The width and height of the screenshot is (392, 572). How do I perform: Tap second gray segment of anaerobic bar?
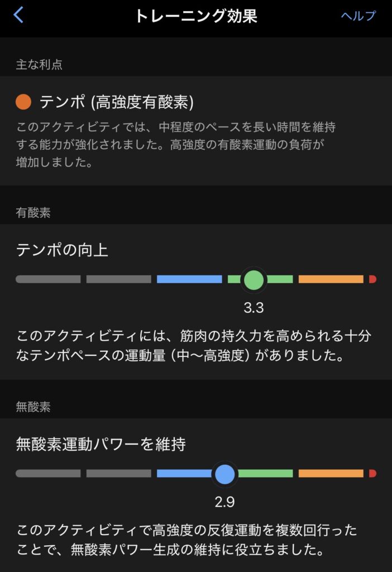point(118,474)
